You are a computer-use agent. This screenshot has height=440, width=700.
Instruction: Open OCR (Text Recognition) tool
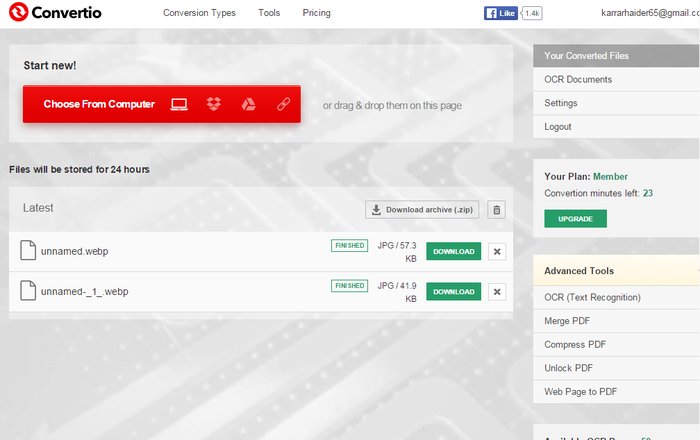tap(616, 297)
